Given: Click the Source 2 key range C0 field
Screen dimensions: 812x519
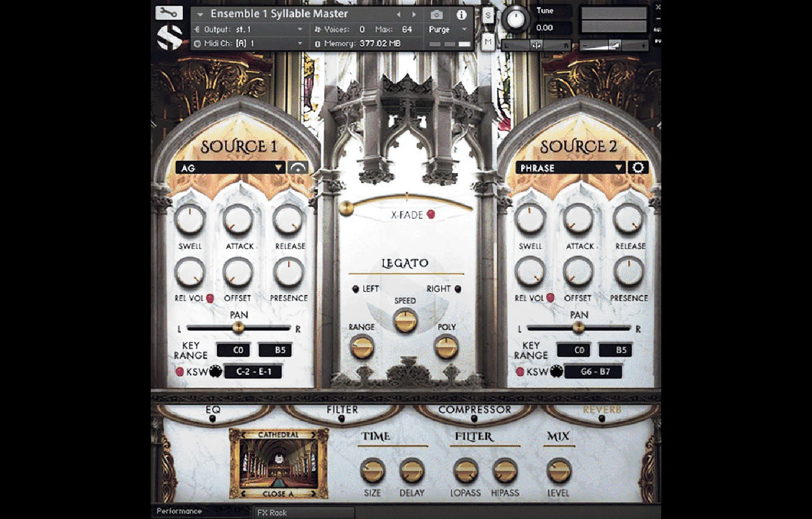Looking at the screenshot, I should point(573,350).
